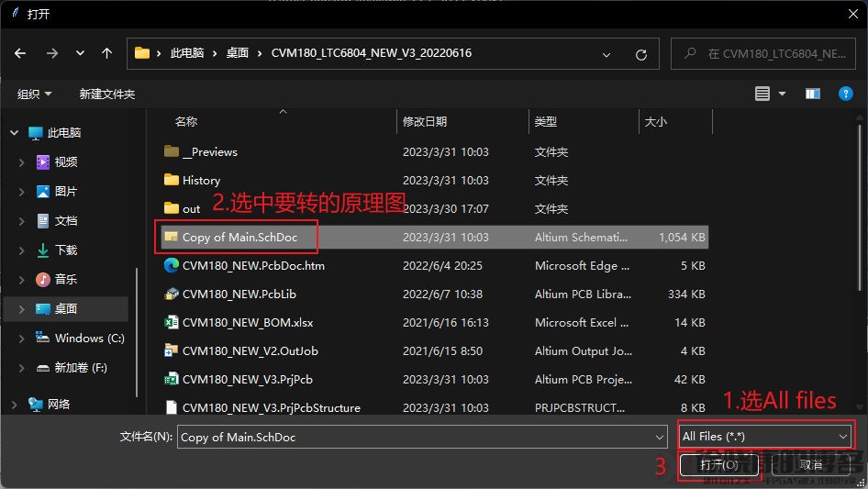Refresh the current folder view
The height and width of the screenshot is (489, 868).
[x=641, y=53]
